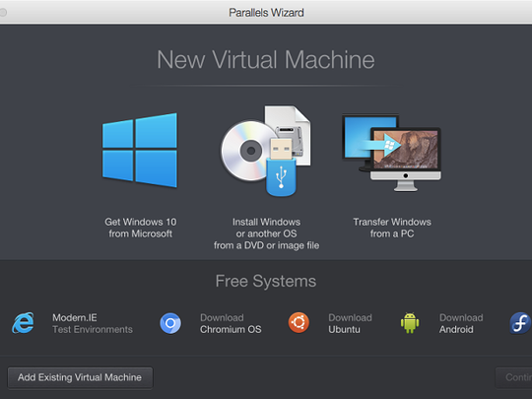
Task: Click 'Download Android' text
Action: click(x=461, y=323)
